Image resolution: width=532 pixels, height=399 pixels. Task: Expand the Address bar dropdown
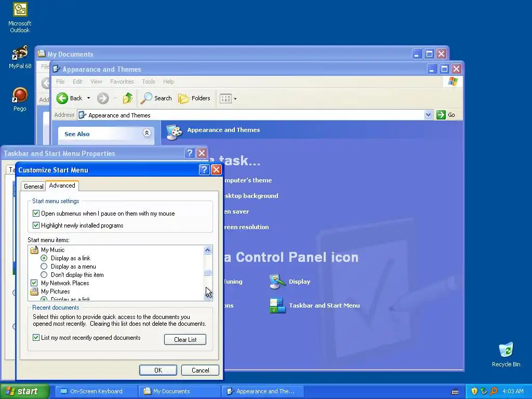[x=428, y=115]
